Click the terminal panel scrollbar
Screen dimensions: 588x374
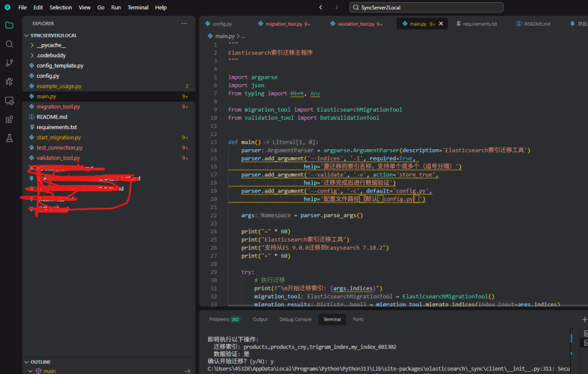[x=572, y=351]
